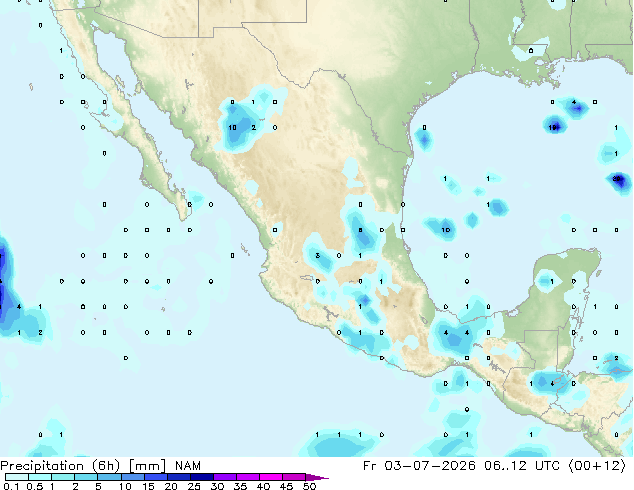Screen dimensions: 634x490
Task: Click the legend value '25'
Action: [194, 486]
